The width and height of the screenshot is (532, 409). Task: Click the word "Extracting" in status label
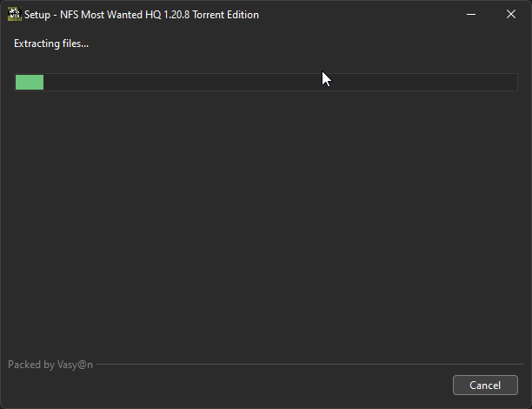coord(37,44)
